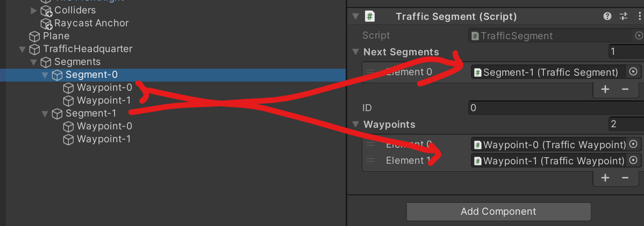
Task: Remove element from Next Segments list
Action: 625,90
